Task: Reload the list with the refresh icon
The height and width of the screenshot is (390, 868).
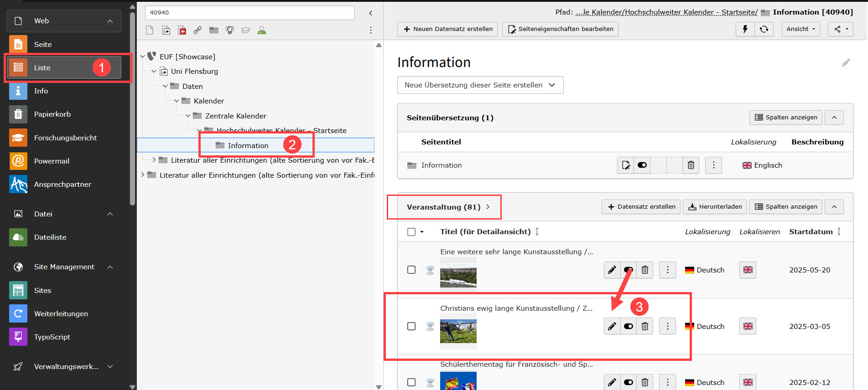Action: pos(764,29)
